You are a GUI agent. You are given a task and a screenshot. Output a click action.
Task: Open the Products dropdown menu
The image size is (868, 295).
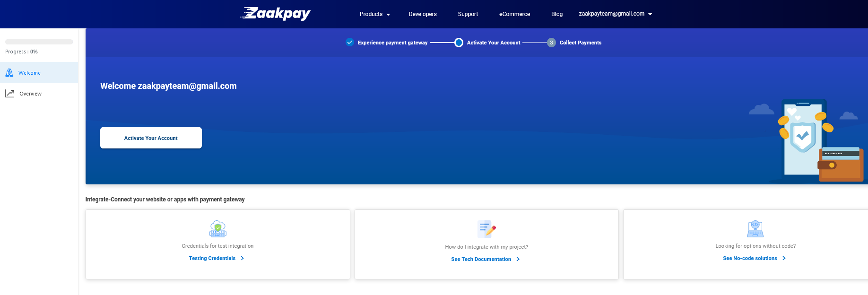(375, 14)
